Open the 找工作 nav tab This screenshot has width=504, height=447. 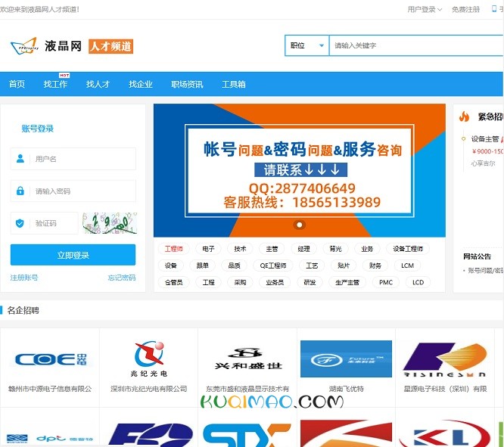55,84
